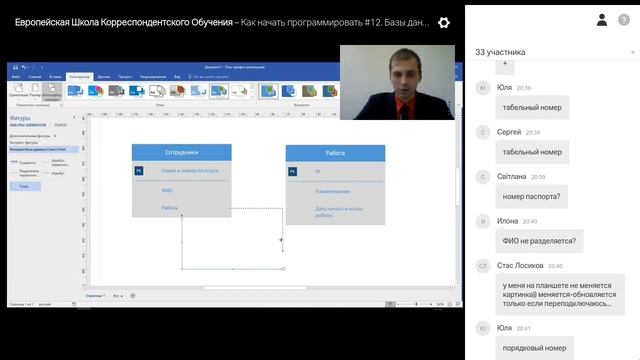Screen dimensions: 640x360
Task: Click the Tell me search lightbulb field
Action: (208, 77)
